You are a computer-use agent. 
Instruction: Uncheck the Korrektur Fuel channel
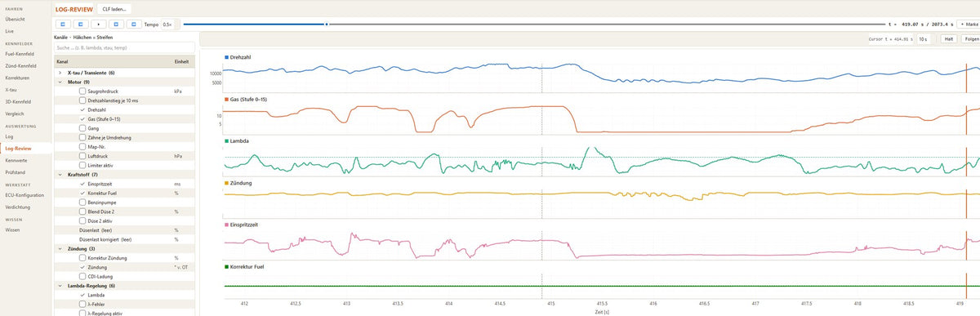pyautogui.click(x=82, y=193)
